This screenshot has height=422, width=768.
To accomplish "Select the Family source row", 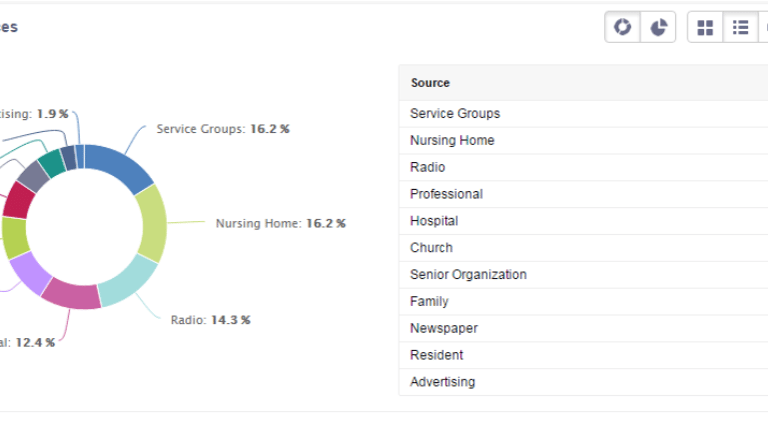I will pyautogui.click(x=583, y=302).
